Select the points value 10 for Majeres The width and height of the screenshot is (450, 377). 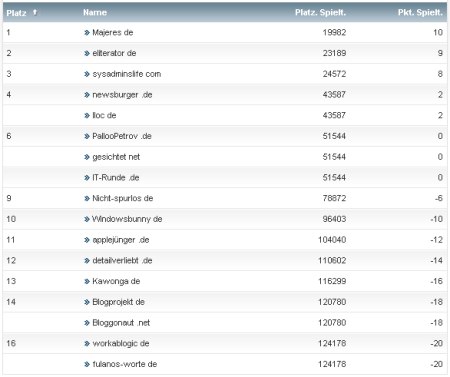point(438,32)
